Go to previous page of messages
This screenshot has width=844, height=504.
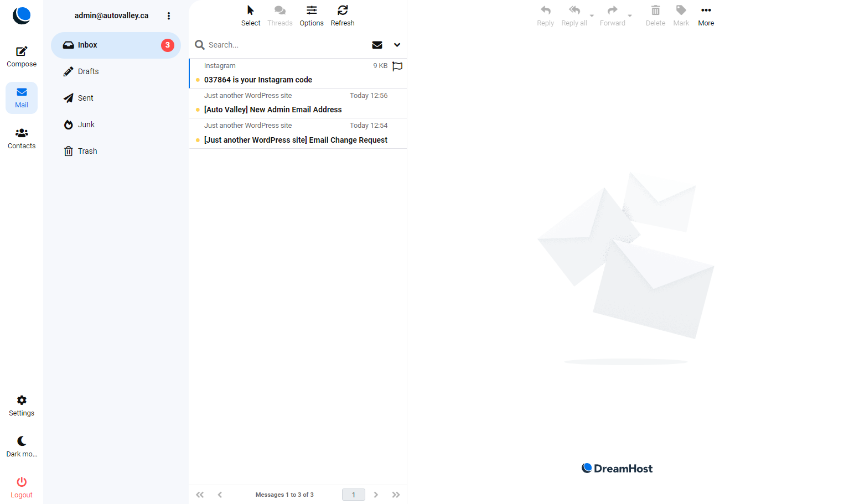tap(220, 495)
